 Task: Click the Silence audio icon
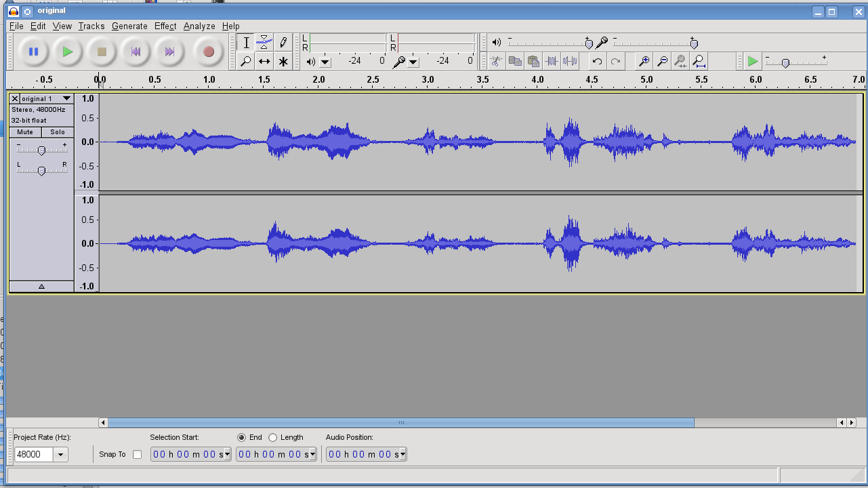(x=570, y=62)
